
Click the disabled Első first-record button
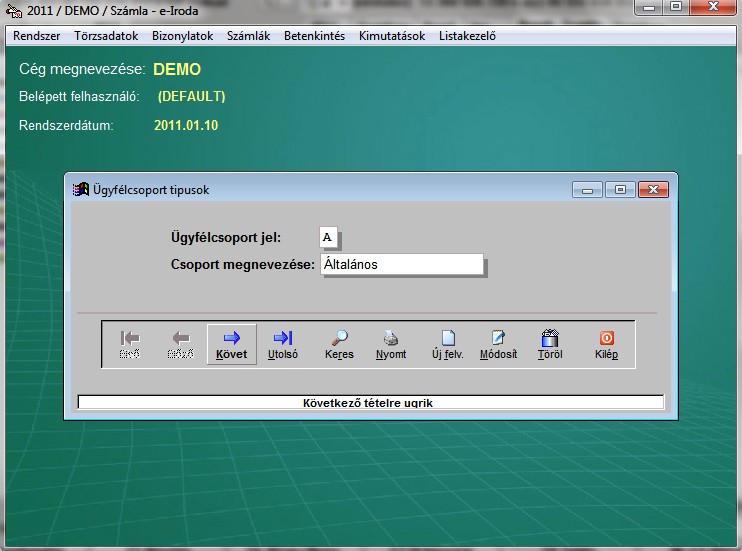click(x=129, y=344)
